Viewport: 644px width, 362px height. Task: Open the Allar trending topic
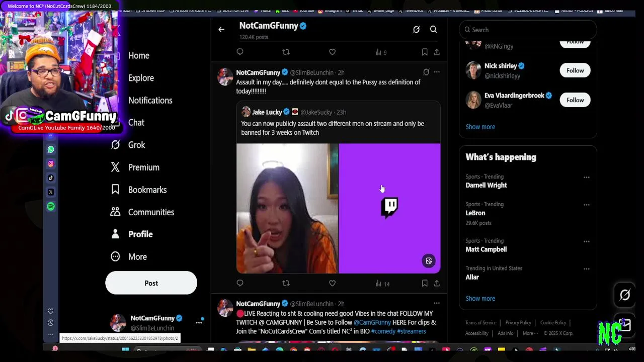[x=472, y=277]
